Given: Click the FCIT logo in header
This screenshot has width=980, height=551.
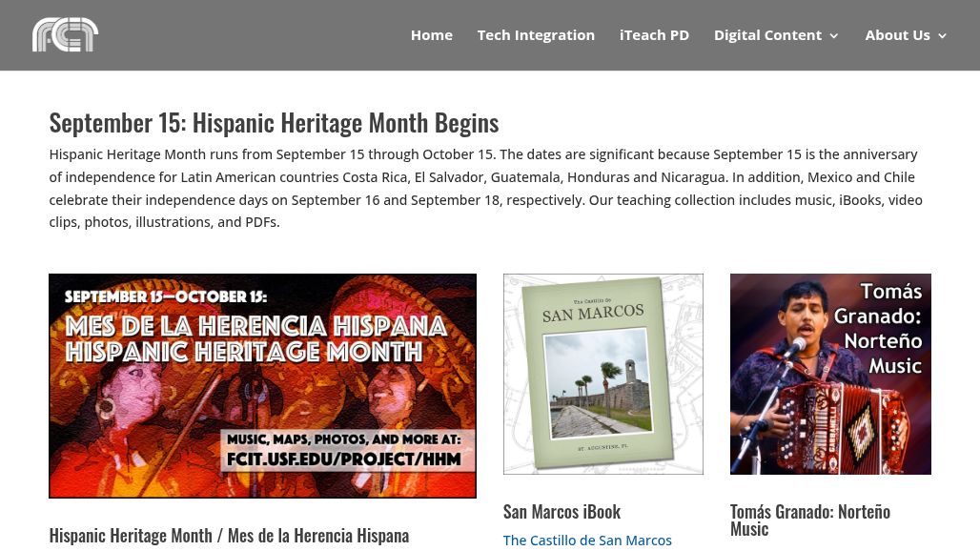Looking at the screenshot, I should [65, 34].
